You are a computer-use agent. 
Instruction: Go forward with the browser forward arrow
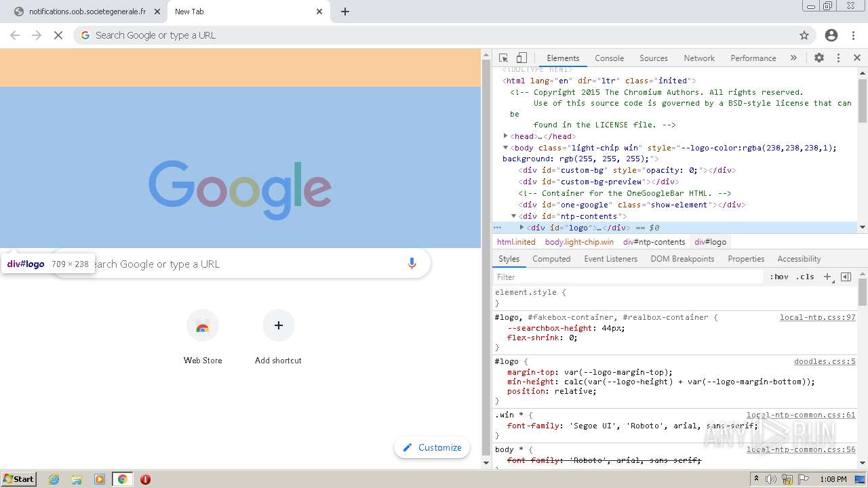[x=37, y=35]
